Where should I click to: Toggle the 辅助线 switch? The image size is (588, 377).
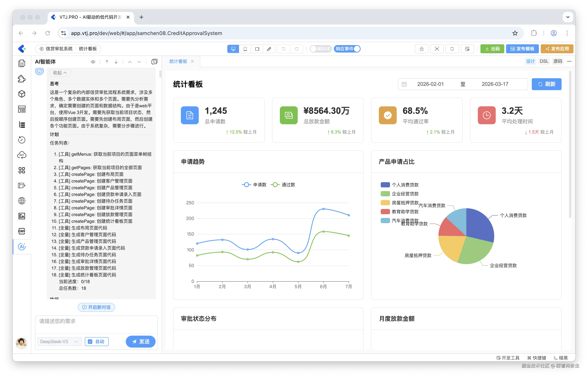320,49
